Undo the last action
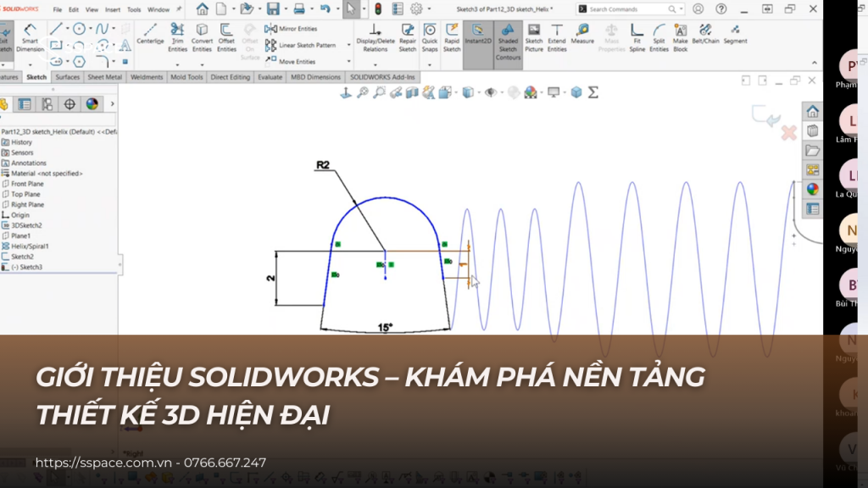Screen dimensions: 868x488 [x=325, y=8]
